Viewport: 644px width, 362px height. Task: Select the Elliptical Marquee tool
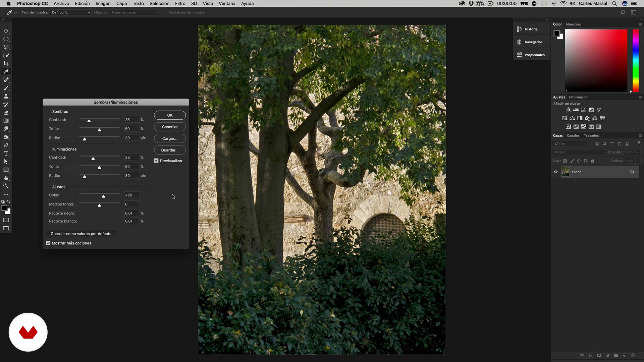pos(6,39)
